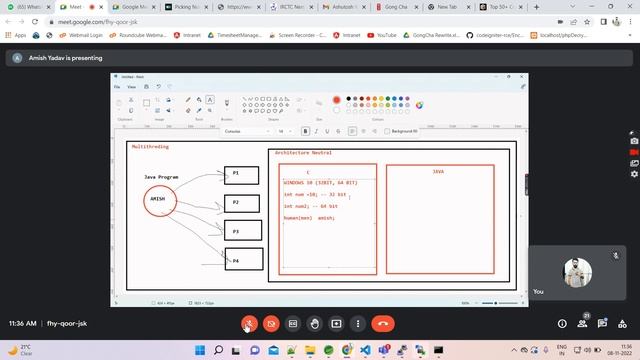Viewport: 640px width, 360px height.
Task: Open the recorder widget settings gear
Action: point(634,174)
